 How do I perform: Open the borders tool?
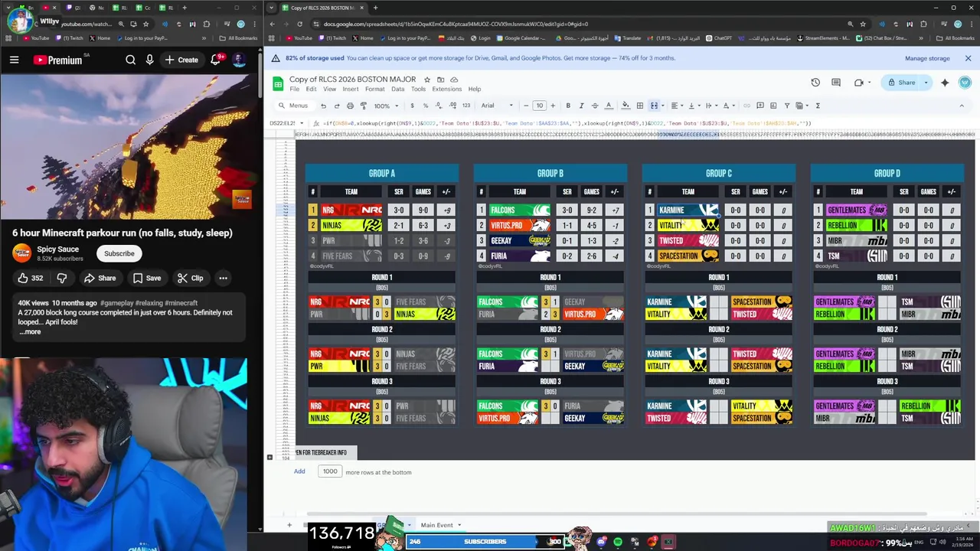pyautogui.click(x=640, y=106)
